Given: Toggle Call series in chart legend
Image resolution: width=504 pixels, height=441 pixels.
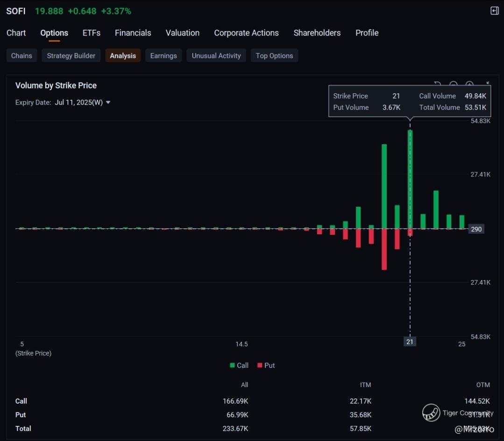Looking at the screenshot, I should tap(239, 365).
